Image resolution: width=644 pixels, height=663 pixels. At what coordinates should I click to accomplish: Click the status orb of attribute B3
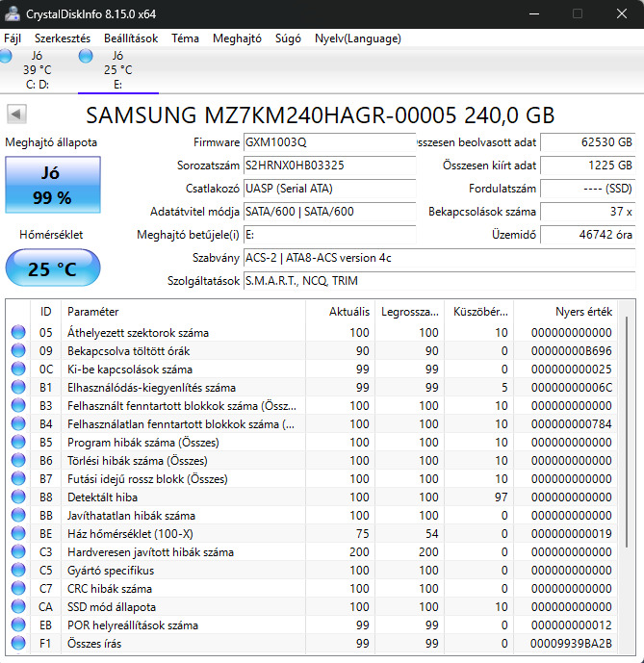click(x=18, y=405)
